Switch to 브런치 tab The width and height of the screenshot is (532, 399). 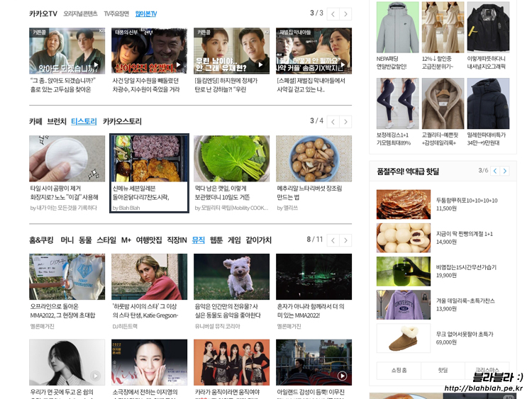point(56,121)
